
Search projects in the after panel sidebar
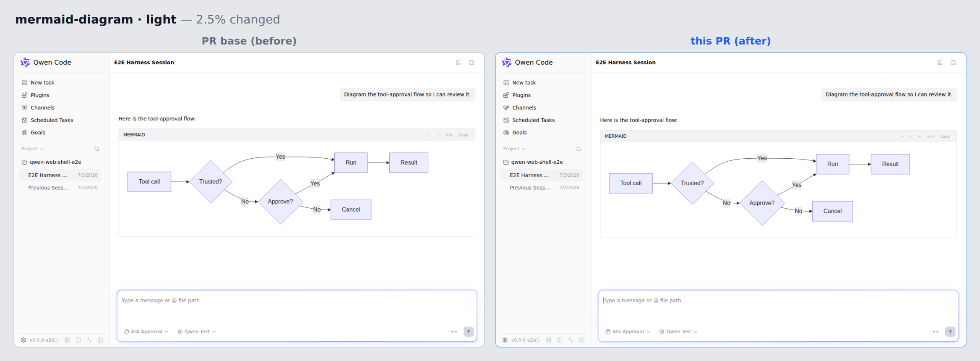click(x=579, y=149)
